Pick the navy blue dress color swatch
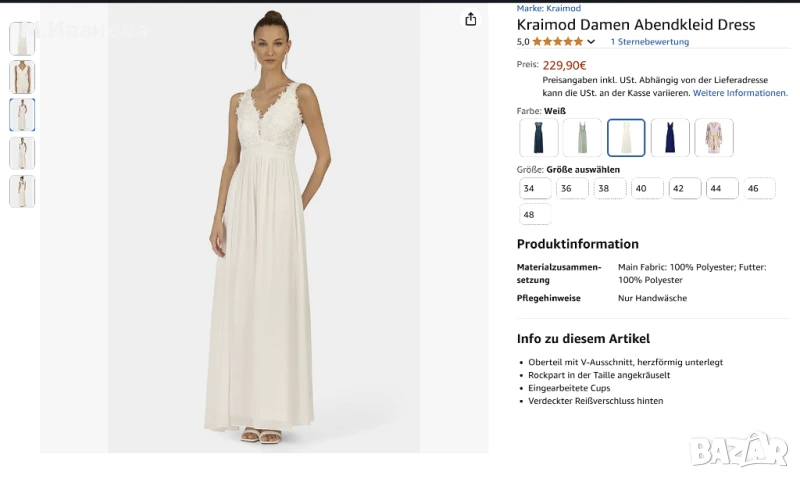This screenshot has width=800, height=479. [670, 138]
